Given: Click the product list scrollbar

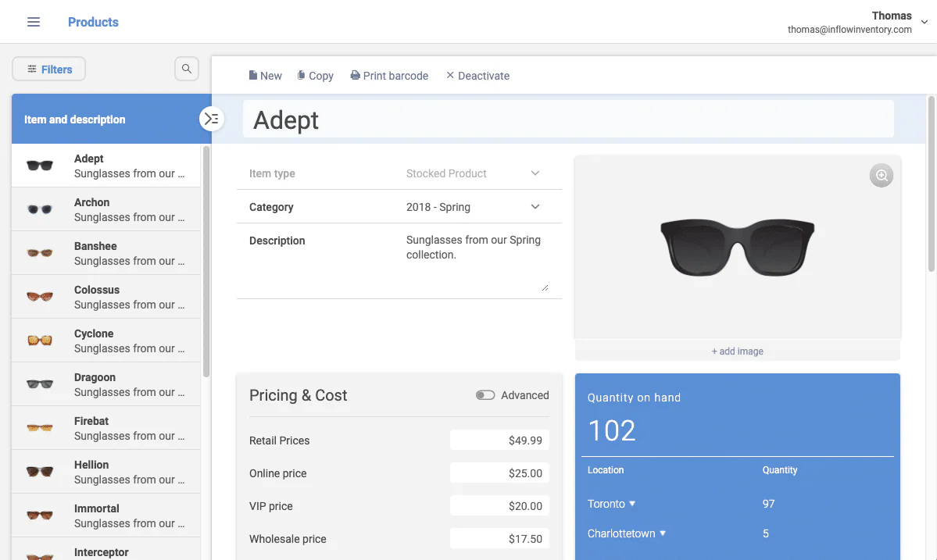Looking at the screenshot, I should coord(206,262).
